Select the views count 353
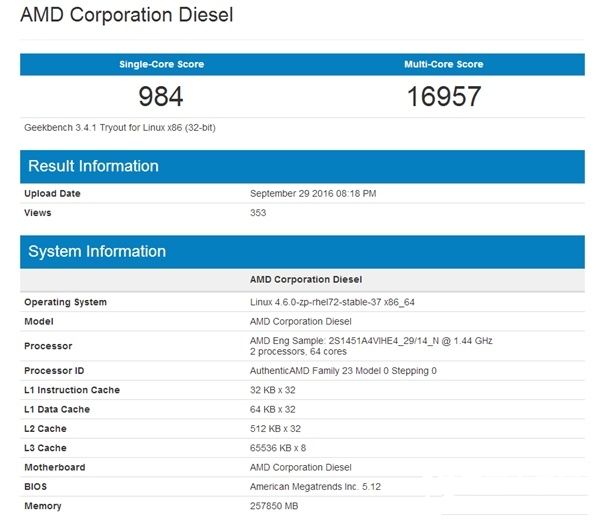 point(258,213)
